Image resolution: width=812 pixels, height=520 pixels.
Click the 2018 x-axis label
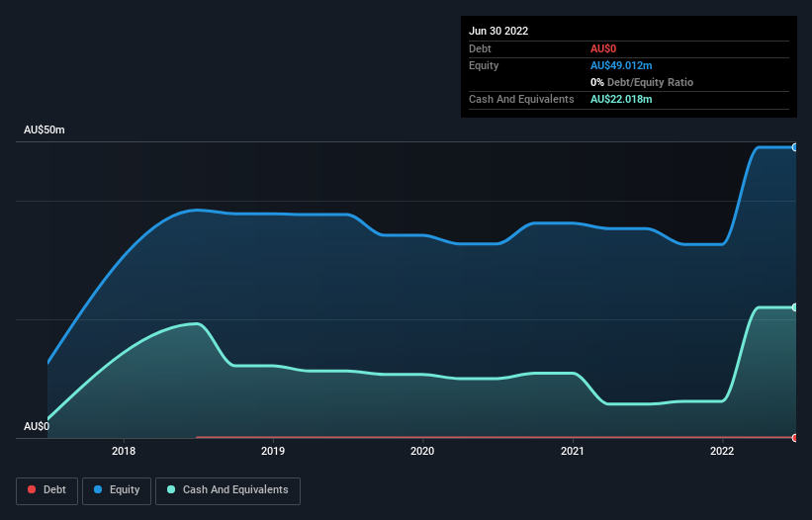pyautogui.click(x=124, y=451)
